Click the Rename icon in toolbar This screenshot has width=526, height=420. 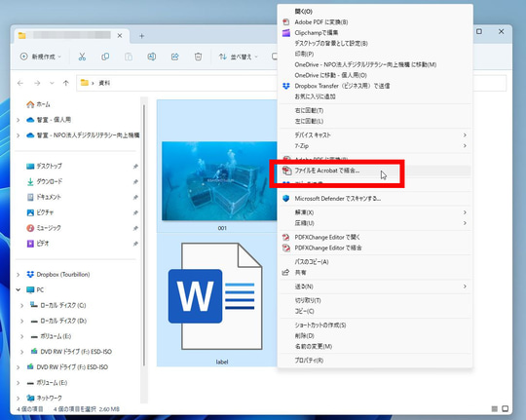152,57
